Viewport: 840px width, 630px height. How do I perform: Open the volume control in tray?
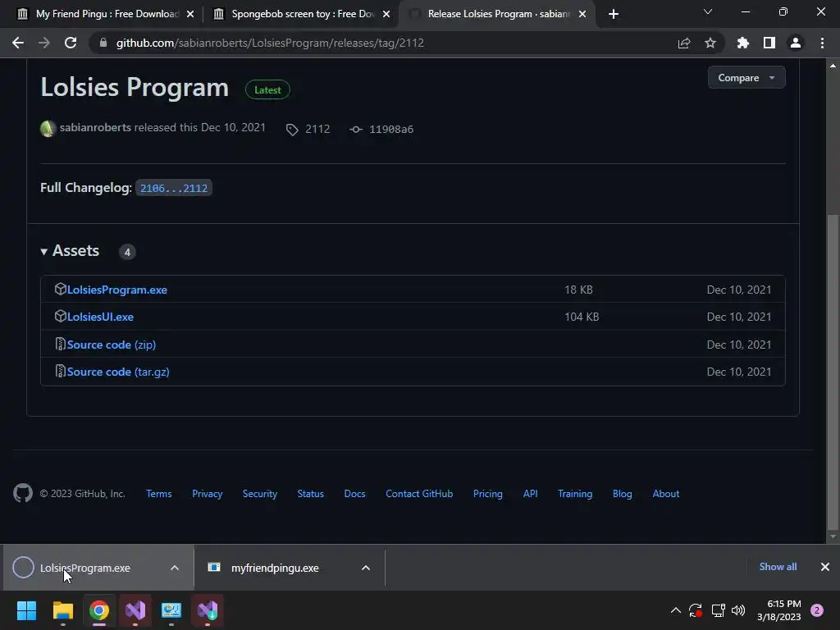click(x=738, y=610)
